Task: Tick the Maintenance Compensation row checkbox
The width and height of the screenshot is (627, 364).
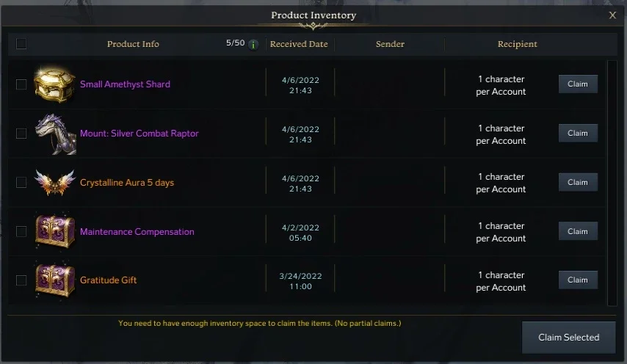Action: point(21,231)
